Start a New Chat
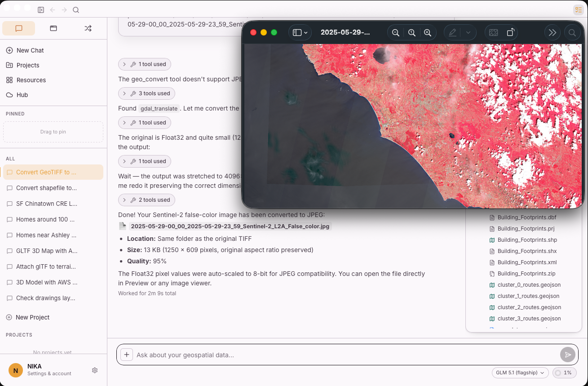The width and height of the screenshot is (588, 386). coord(53,50)
